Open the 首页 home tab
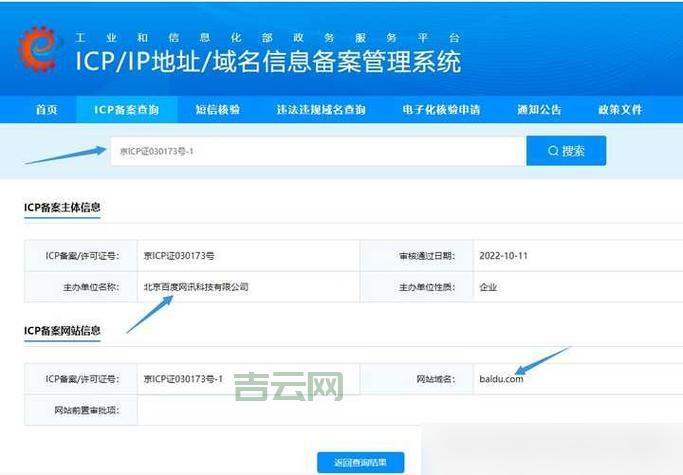Image resolution: width=683 pixels, height=475 pixels. (x=47, y=109)
